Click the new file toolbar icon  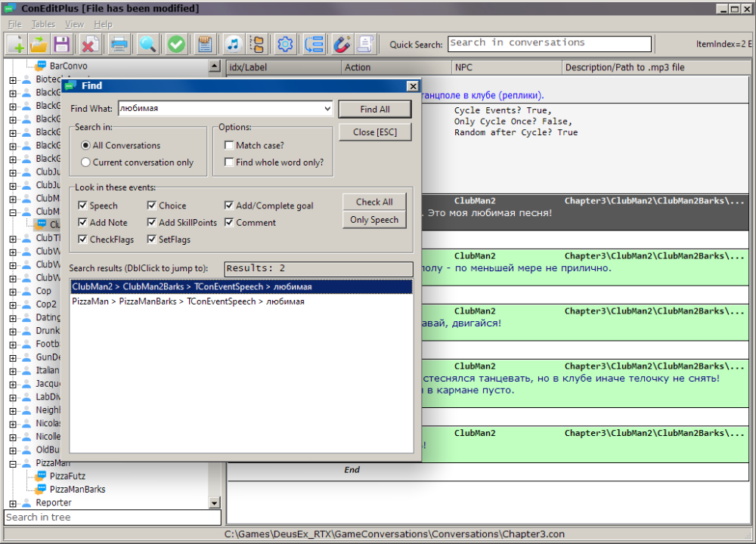[x=14, y=45]
